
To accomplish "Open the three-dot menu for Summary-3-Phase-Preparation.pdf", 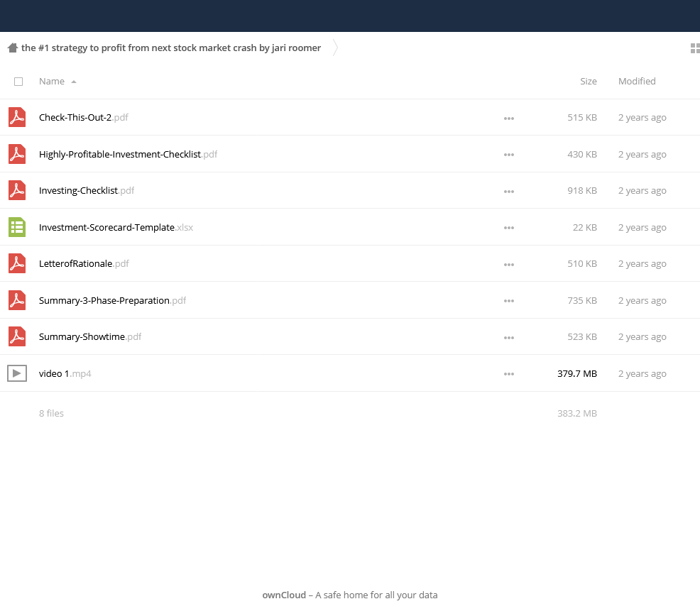I will (509, 302).
